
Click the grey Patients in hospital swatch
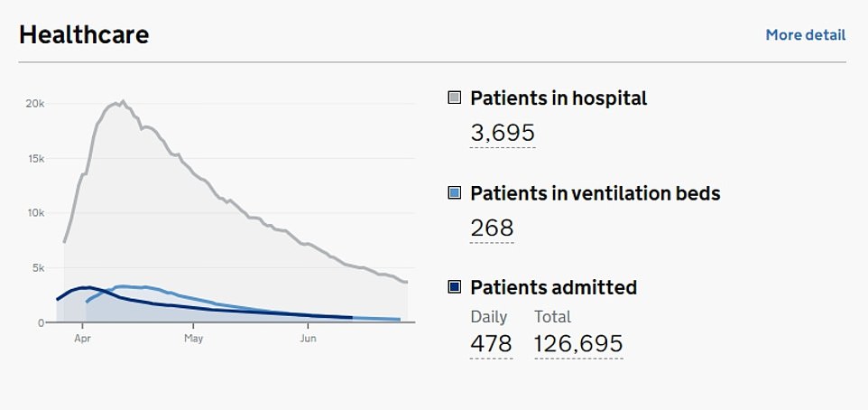455,98
